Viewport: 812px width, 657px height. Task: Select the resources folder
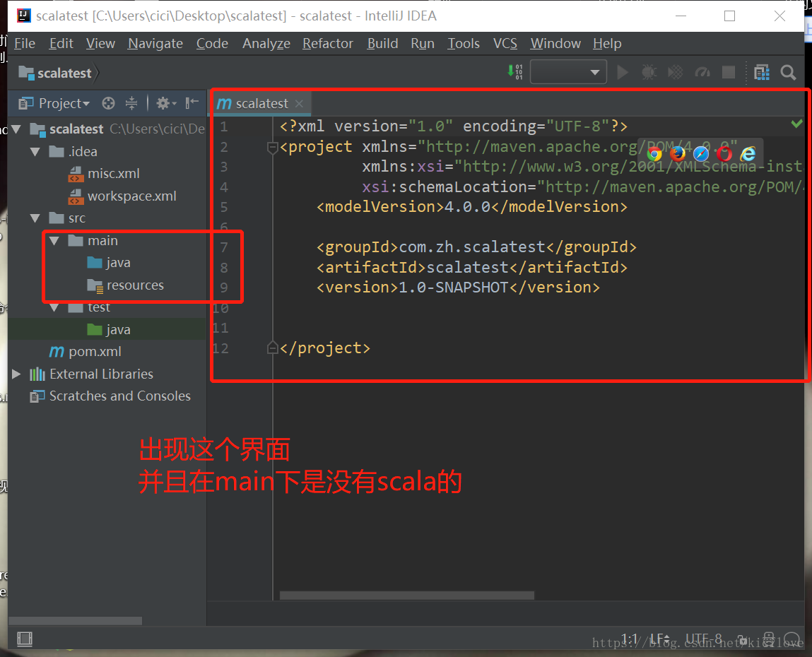pos(126,285)
